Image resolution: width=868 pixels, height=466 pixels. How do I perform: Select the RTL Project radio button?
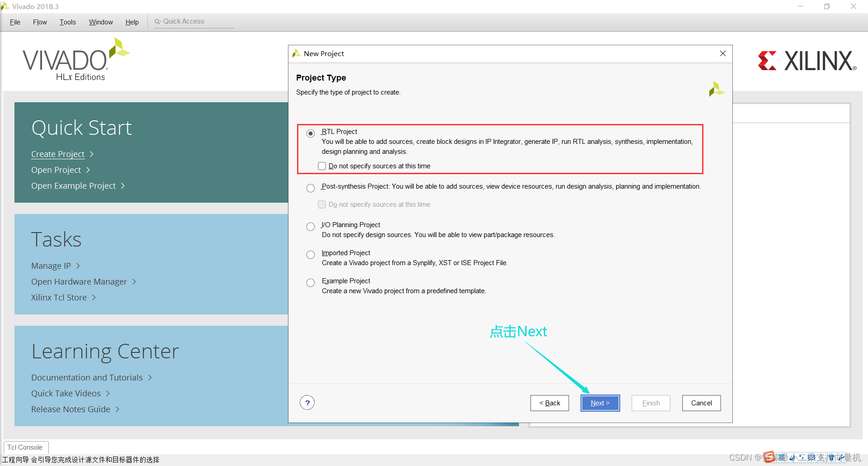pos(311,133)
